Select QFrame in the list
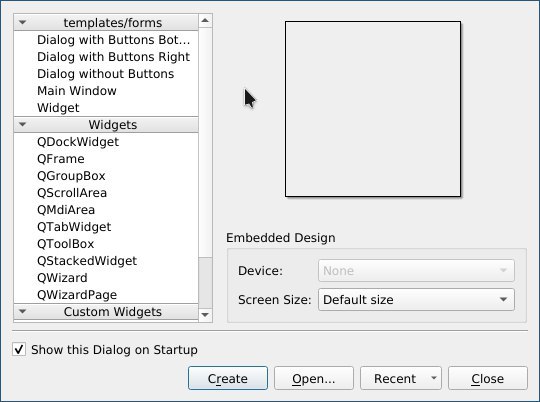Viewport: 540px width, 402px height. tap(106, 158)
